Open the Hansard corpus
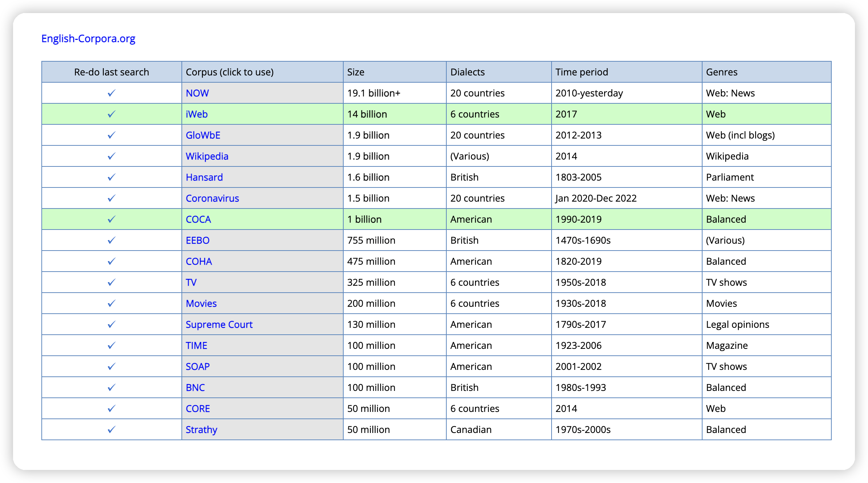 tap(204, 177)
